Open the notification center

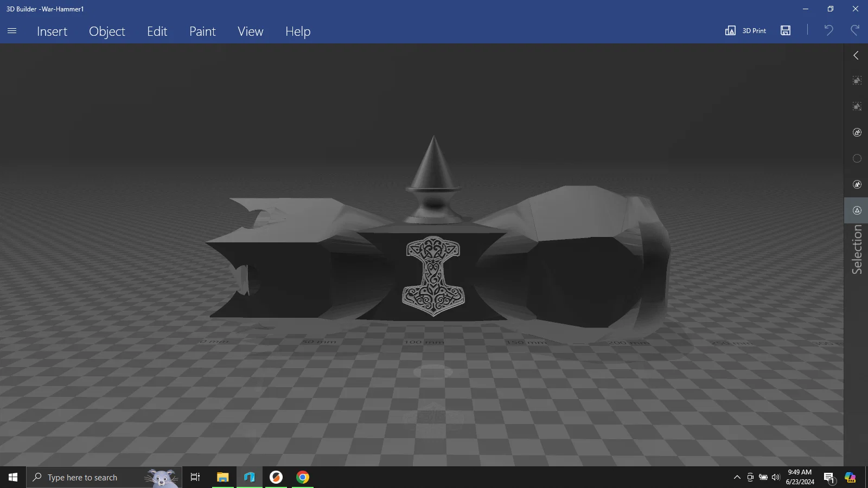coord(829,477)
